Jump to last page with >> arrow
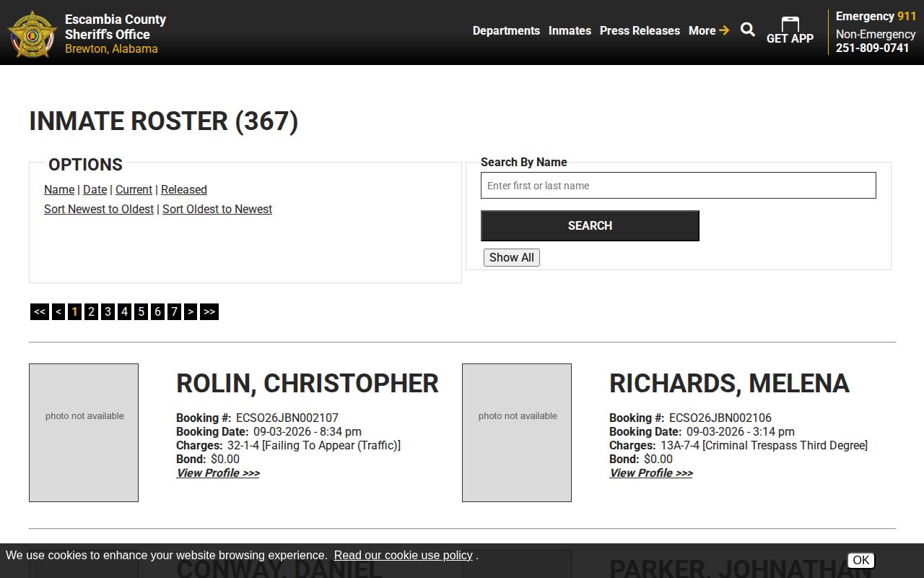Screen dimensions: 924x578 click(x=209, y=311)
